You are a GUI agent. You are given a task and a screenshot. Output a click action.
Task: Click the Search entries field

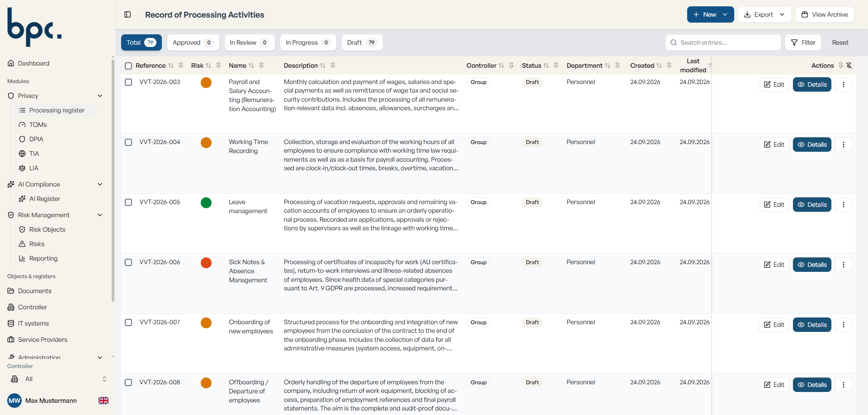point(723,42)
